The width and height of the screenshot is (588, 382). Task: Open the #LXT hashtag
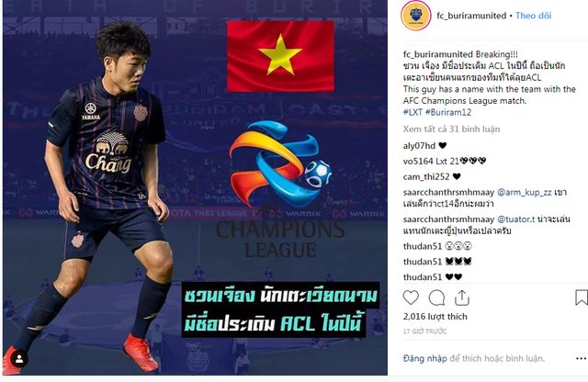coord(413,112)
